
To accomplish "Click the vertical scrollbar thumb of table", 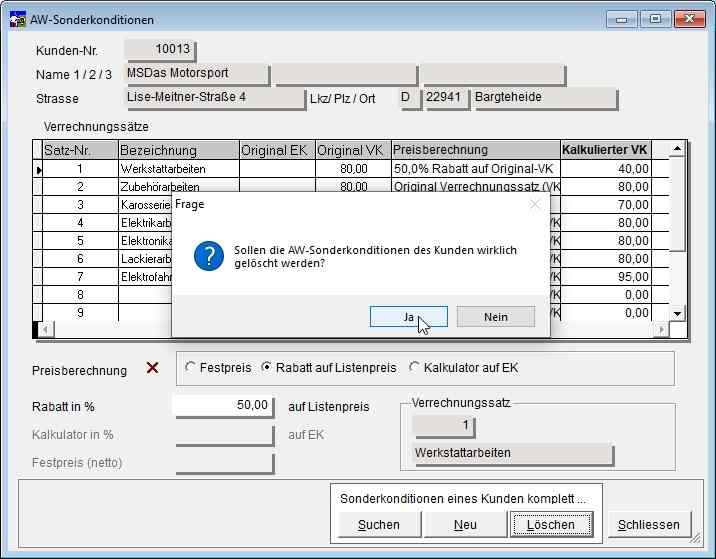I will [x=677, y=204].
